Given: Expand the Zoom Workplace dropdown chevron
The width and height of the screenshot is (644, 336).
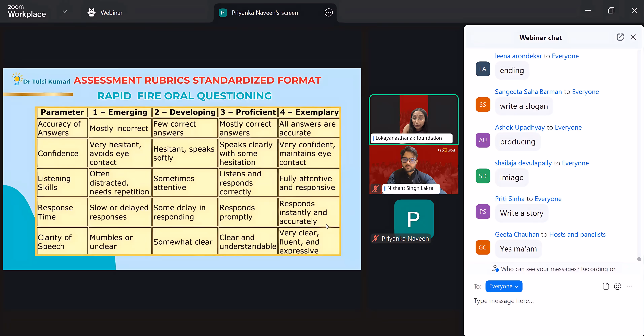Looking at the screenshot, I should (65, 12).
